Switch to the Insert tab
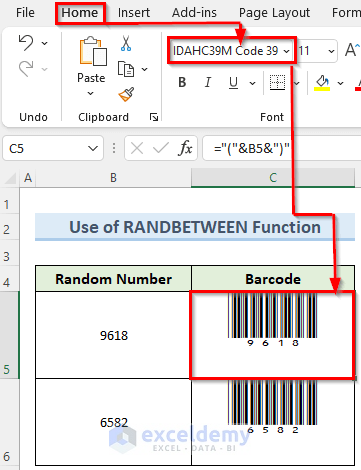This screenshot has width=361, height=470. [134, 13]
